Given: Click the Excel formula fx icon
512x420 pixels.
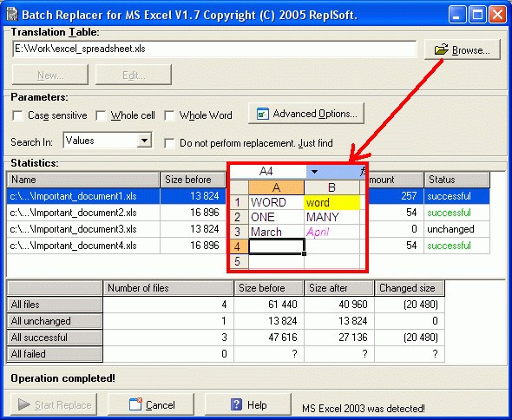Looking at the screenshot, I should point(363,171).
